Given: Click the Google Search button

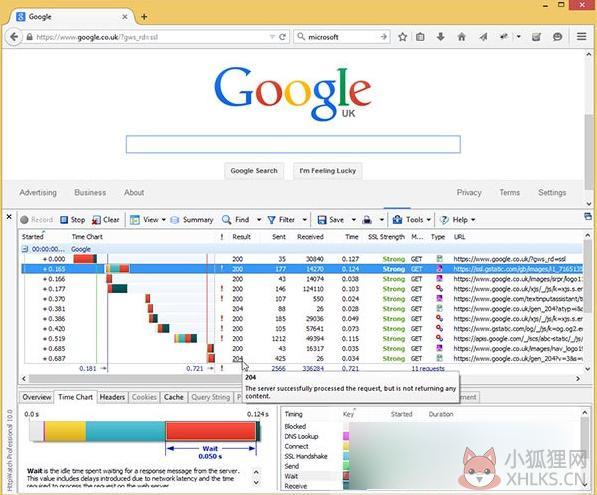Looking at the screenshot, I should pos(254,171).
